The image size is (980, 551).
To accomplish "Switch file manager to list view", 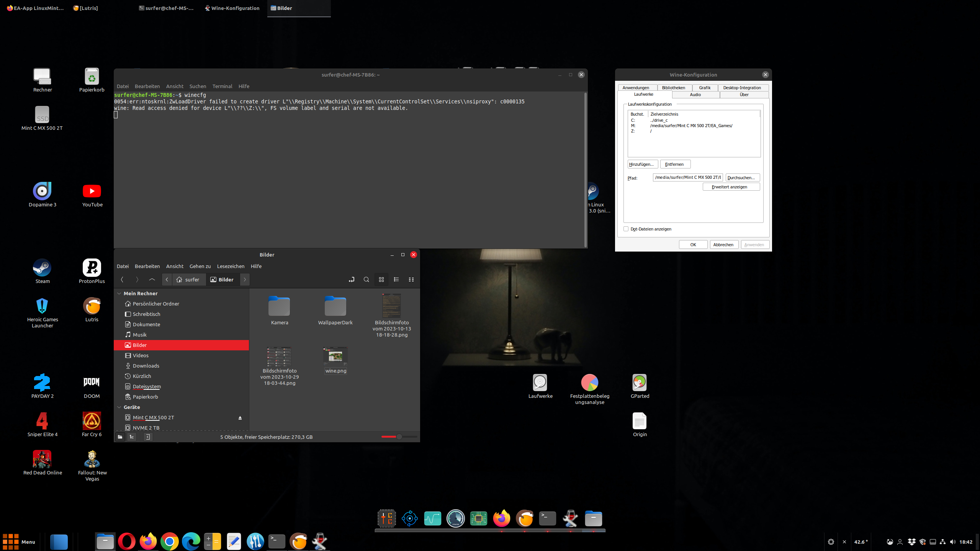I will [x=396, y=280].
